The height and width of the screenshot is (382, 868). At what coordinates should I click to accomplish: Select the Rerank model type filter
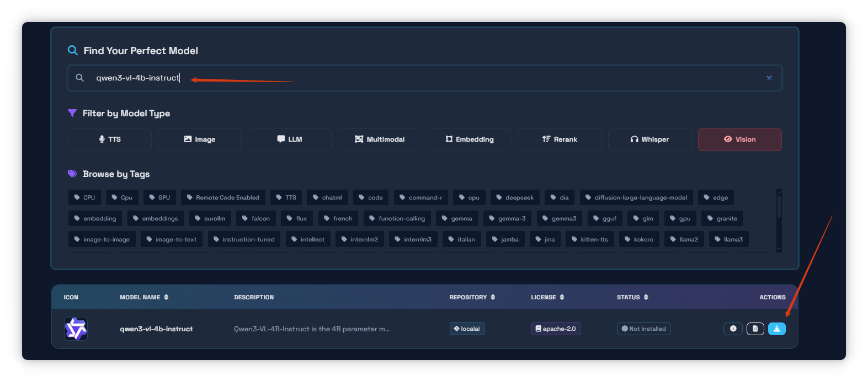[560, 139]
